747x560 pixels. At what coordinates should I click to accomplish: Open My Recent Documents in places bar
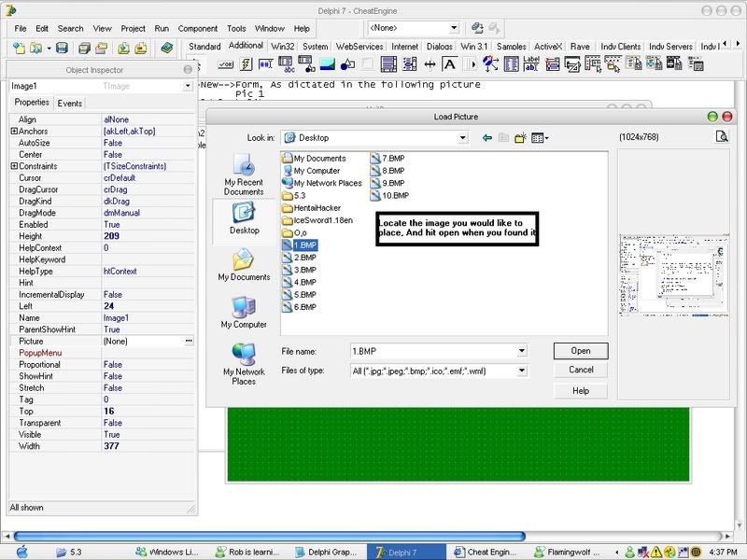[x=244, y=173]
